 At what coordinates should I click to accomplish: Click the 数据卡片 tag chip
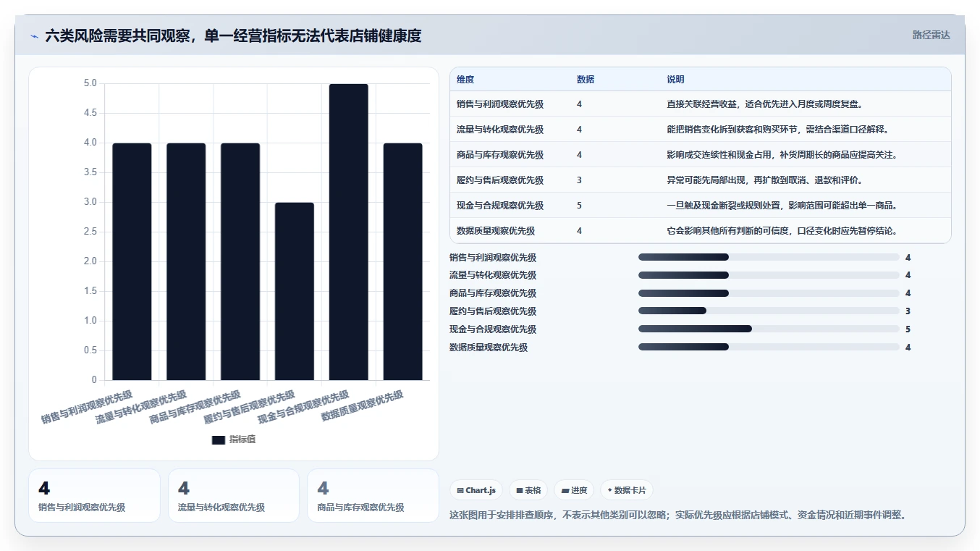[x=627, y=490]
